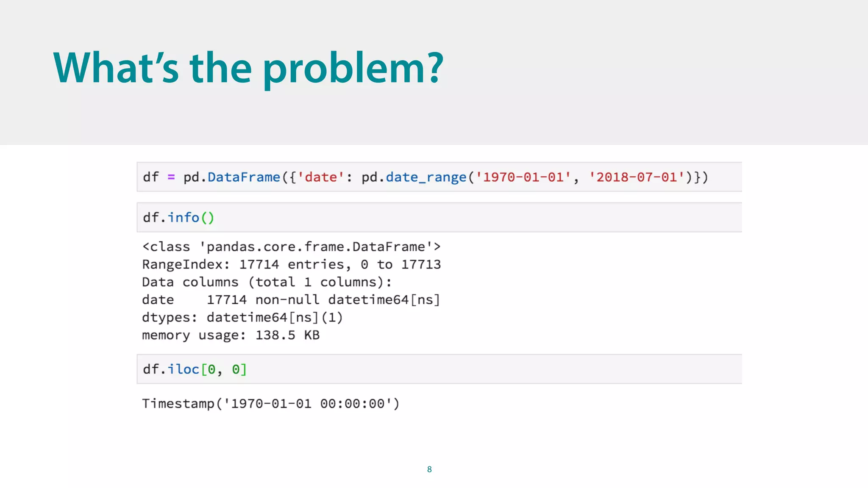Click the Timestamp('1970-01-01 00:00:00') output
Image resolution: width=868 pixels, height=488 pixels.
271,404
